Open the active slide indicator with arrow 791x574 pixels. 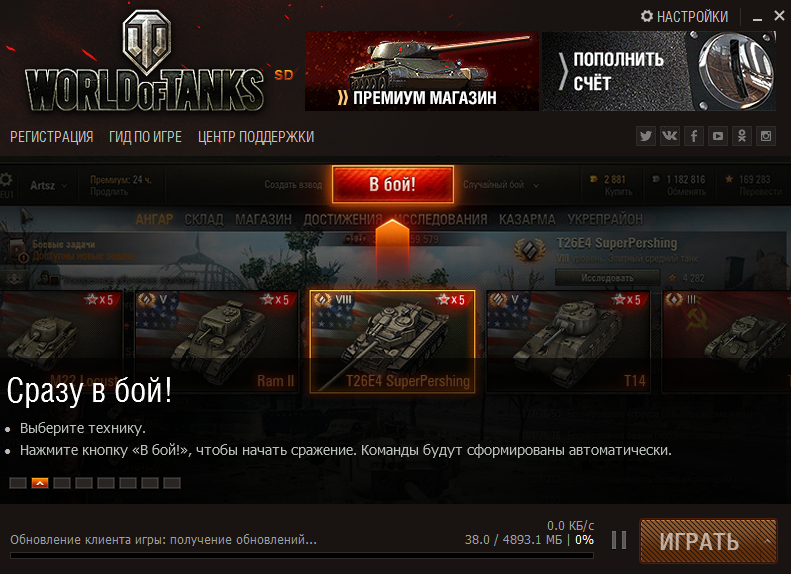click(40, 483)
